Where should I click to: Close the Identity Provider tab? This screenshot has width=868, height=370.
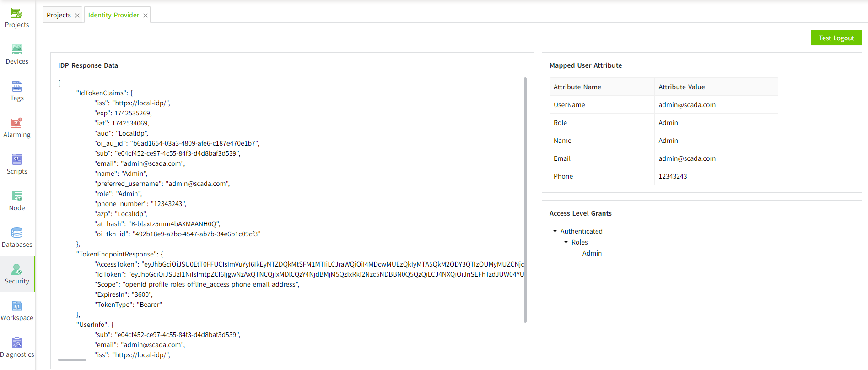point(146,16)
